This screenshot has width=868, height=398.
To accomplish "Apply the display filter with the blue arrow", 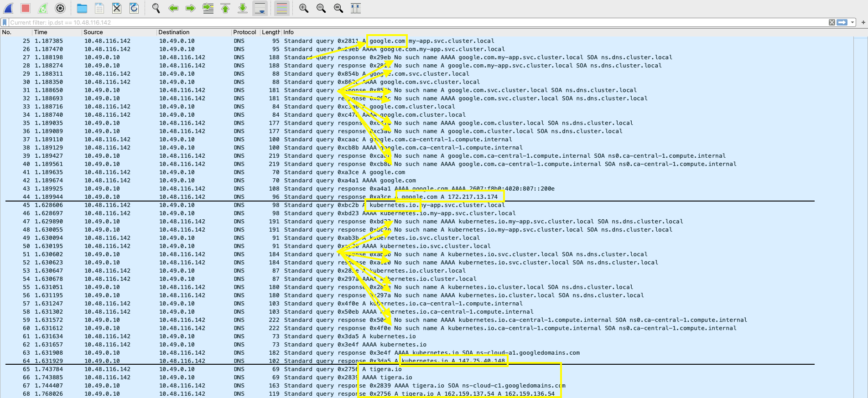I will click(842, 22).
